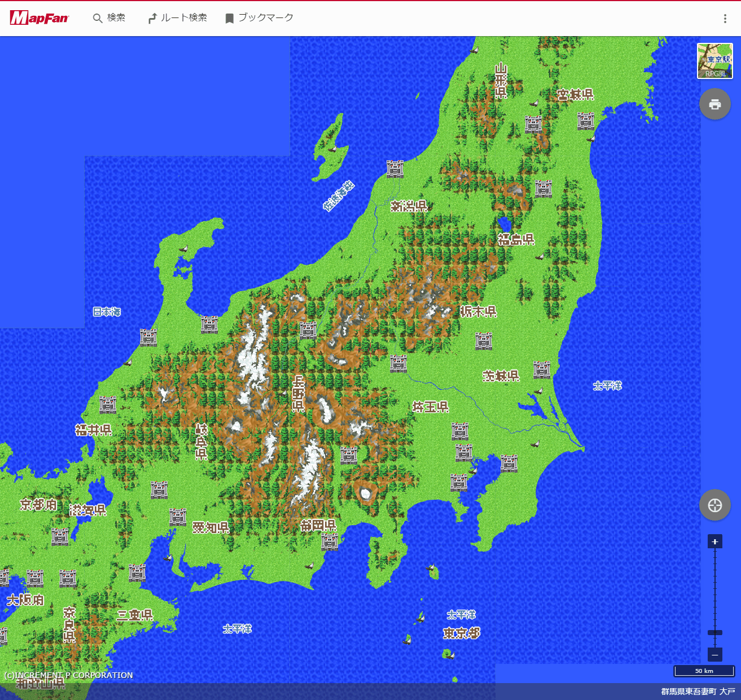Click the 新潟県 map label

point(409,206)
